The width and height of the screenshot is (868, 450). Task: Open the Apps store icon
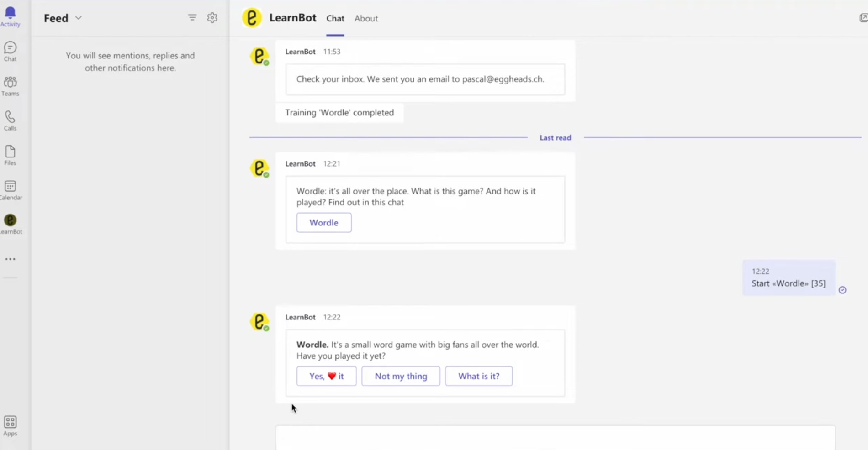(10, 426)
